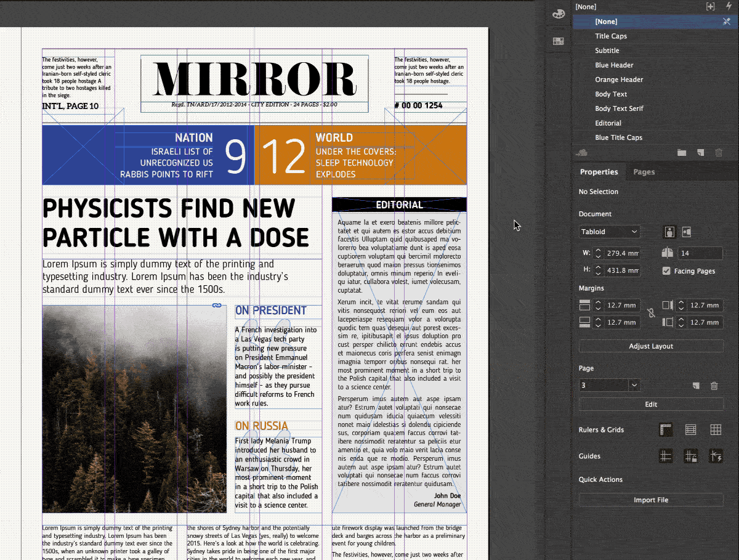Click the CC Libraries cloud icon

581,153
